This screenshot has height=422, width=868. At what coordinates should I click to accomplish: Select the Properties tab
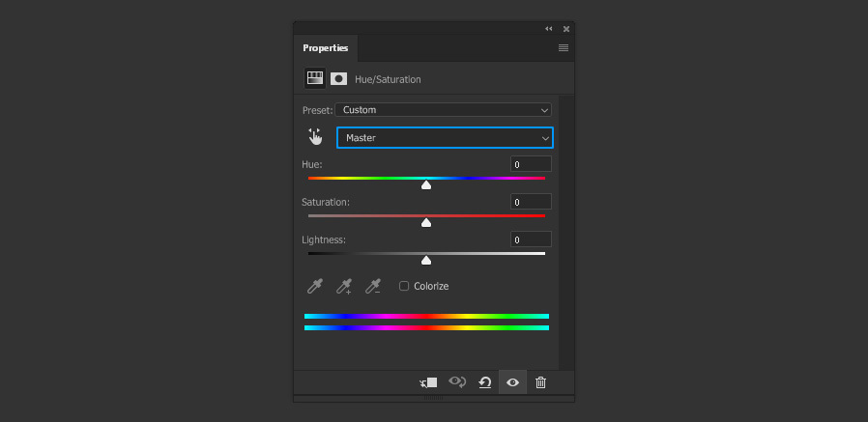tap(326, 48)
